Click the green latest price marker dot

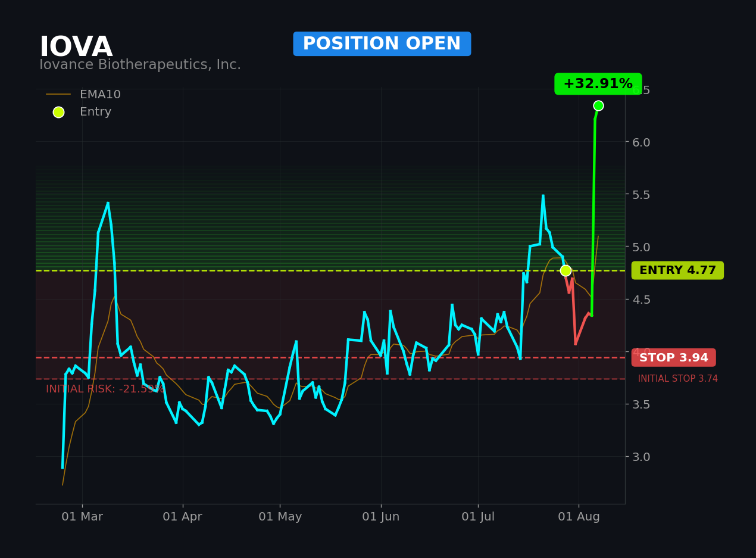click(598, 105)
